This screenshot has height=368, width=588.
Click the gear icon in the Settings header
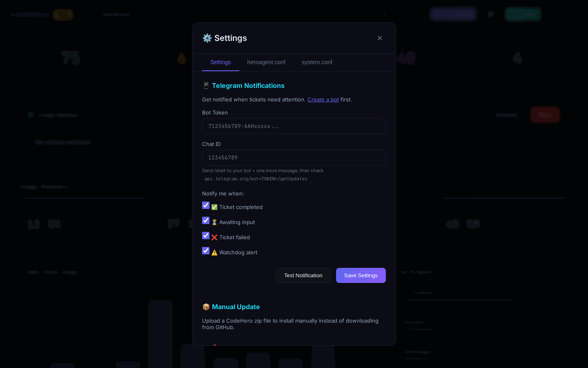click(x=207, y=38)
